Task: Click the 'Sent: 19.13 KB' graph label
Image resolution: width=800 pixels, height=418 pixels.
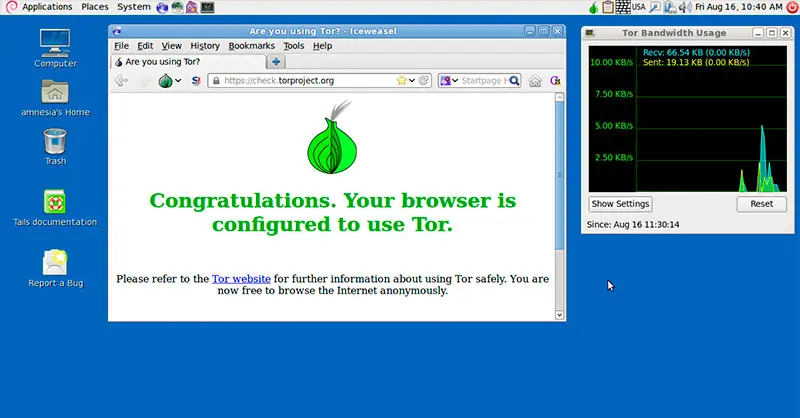Action: pos(696,62)
